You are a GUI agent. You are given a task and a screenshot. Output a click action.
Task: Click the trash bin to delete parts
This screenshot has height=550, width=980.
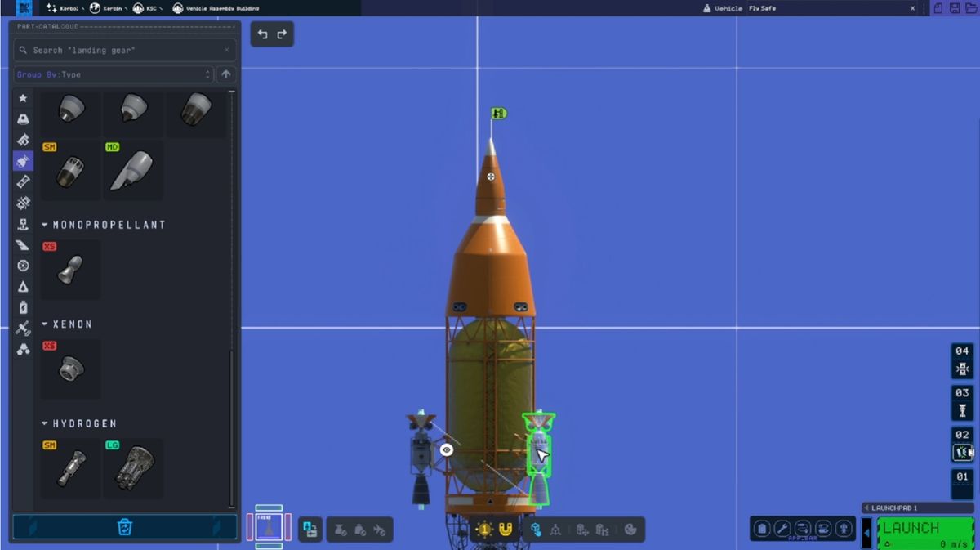point(124,527)
